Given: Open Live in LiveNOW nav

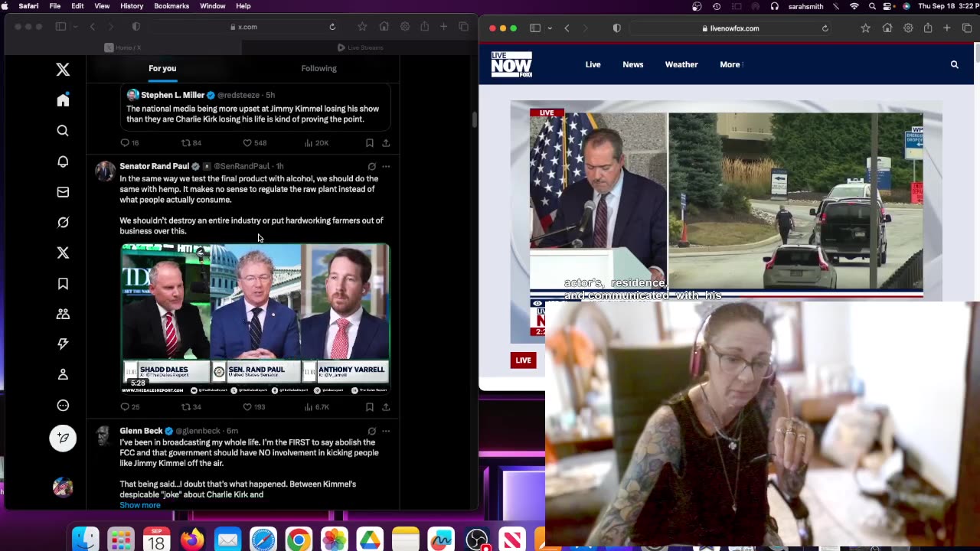Looking at the screenshot, I should [x=593, y=64].
